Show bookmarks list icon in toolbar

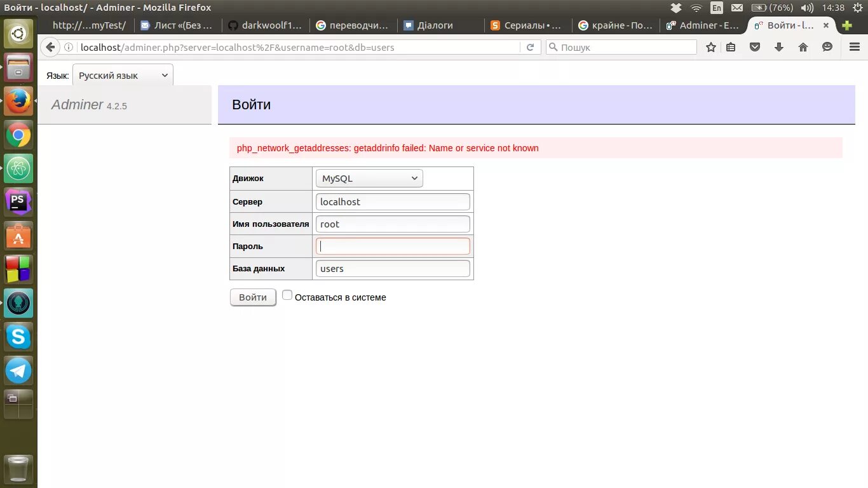pos(731,47)
